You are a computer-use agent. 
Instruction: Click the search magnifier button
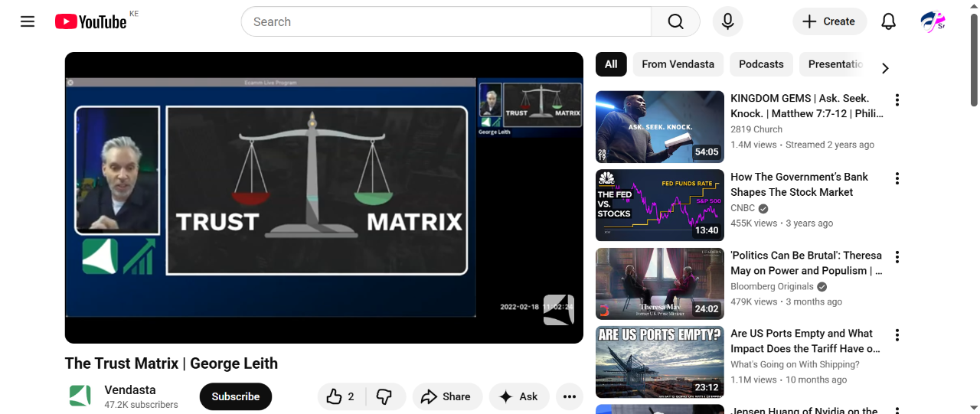[x=675, y=21]
